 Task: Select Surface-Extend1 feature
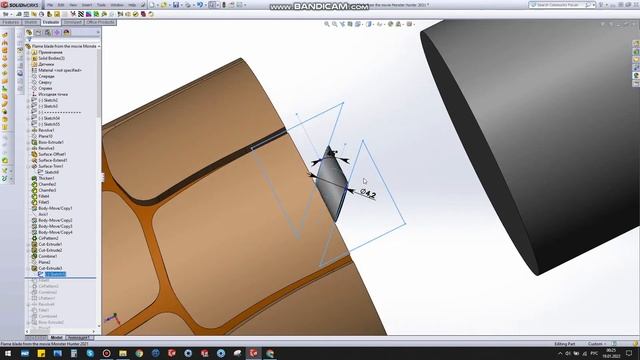tap(53, 160)
